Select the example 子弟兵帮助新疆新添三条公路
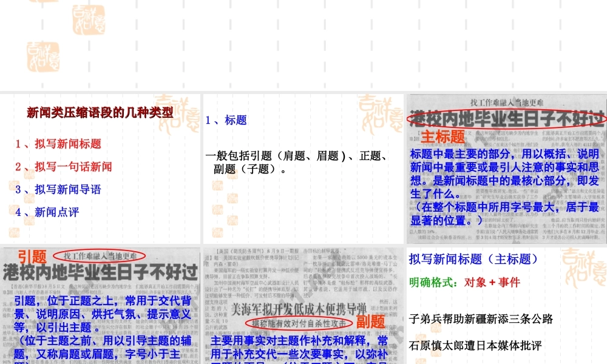Image resolution: width=607 pixels, height=364 pixels. coord(481,319)
